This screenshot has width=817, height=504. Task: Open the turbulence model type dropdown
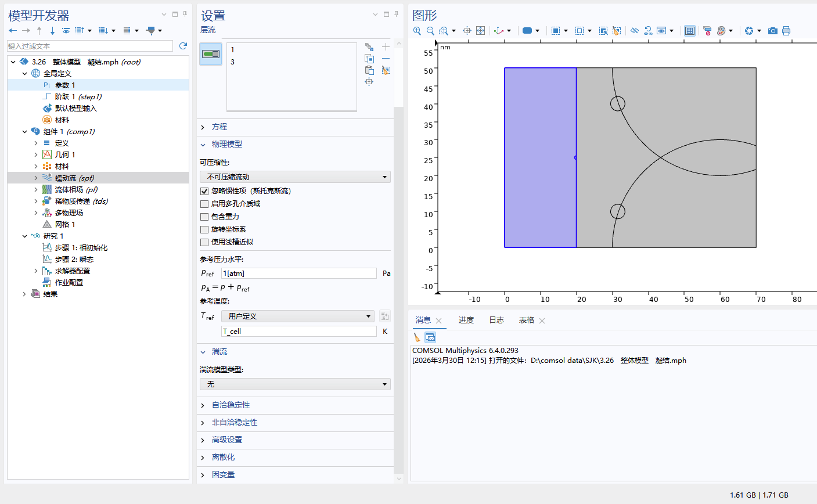coord(295,384)
